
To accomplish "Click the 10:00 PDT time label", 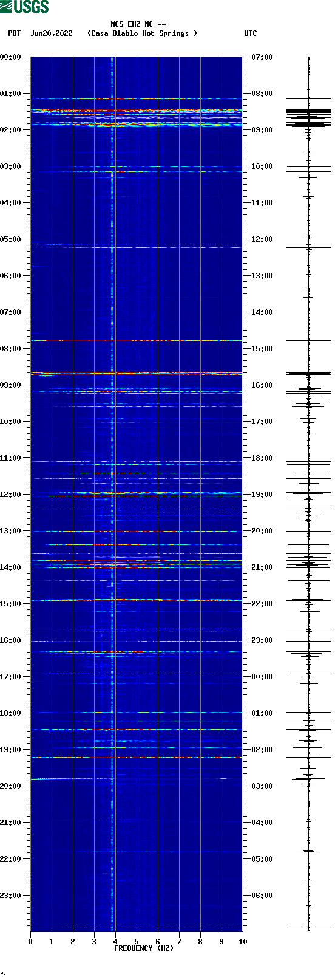I will click(x=11, y=422).
